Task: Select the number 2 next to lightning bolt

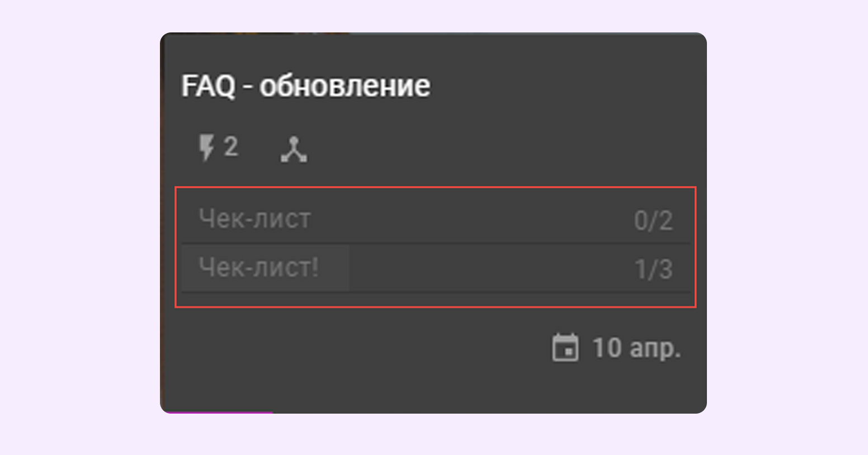Action: pos(231,147)
